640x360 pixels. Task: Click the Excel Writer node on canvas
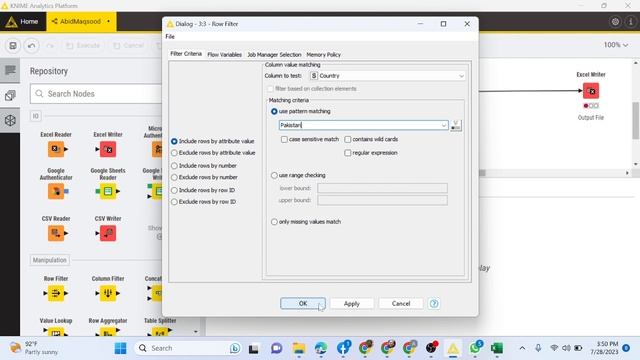point(591,91)
